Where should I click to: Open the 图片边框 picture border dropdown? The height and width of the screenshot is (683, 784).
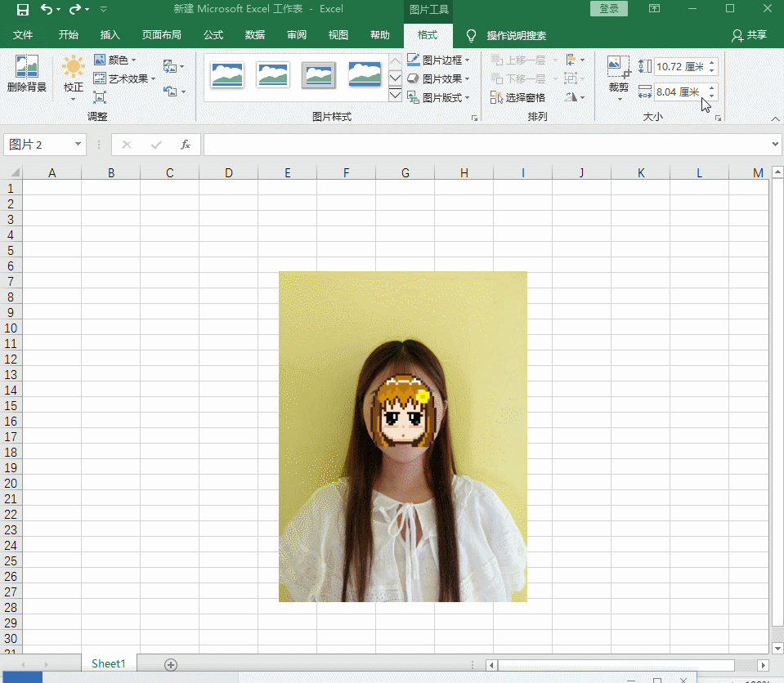pos(440,60)
